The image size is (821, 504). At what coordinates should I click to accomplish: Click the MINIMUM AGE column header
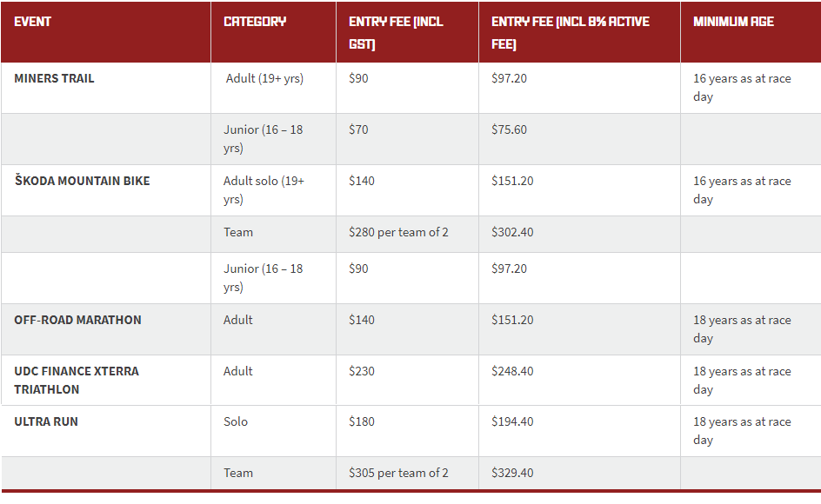click(733, 22)
